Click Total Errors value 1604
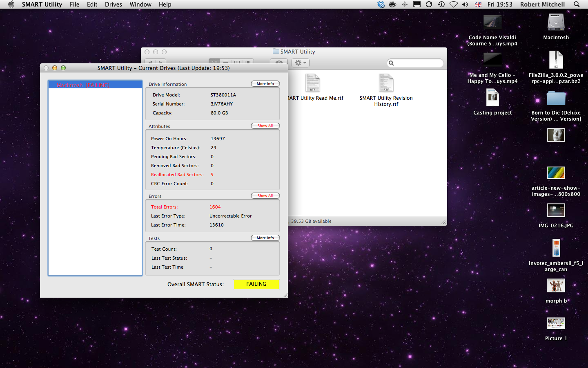 pos(215,207)
